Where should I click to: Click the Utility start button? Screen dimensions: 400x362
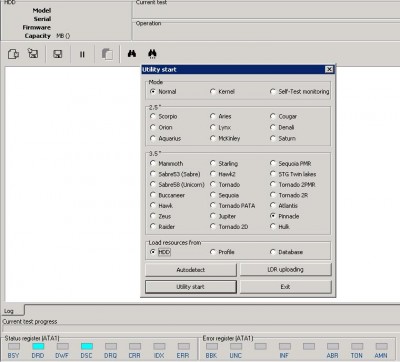[191, 287]
